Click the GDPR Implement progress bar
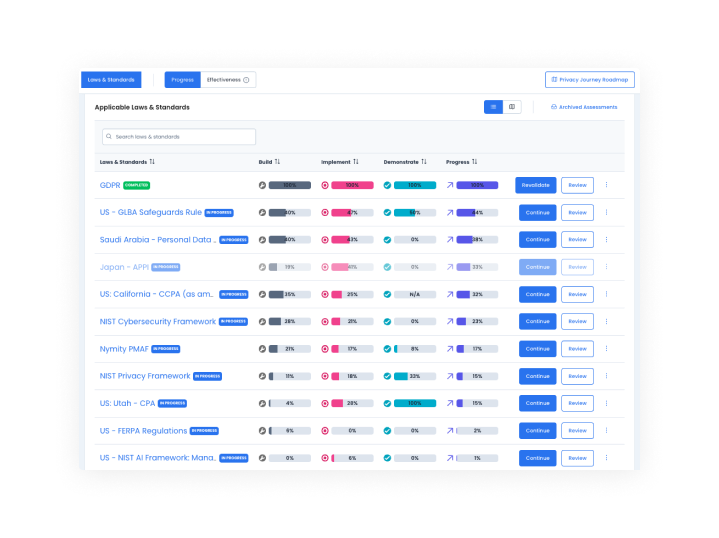The image size is (719, 538). pyautogui.click(x=352, y=185)
